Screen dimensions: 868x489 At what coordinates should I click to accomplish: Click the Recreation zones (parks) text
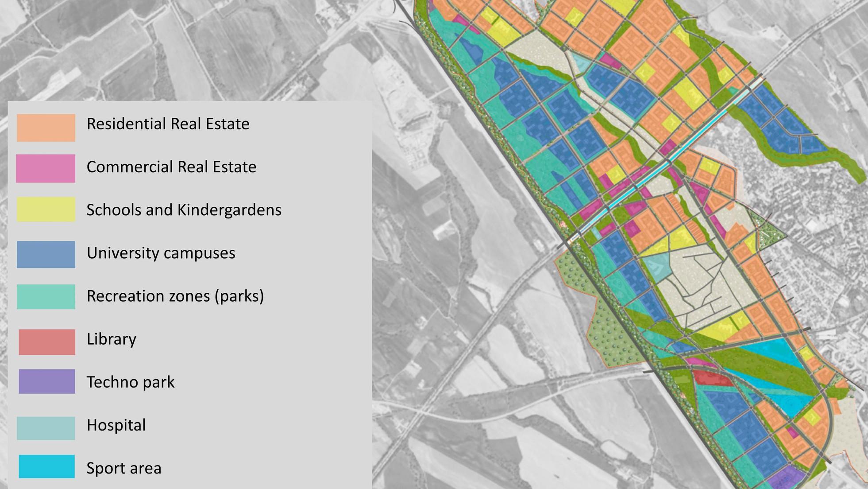tap(175, 296)
